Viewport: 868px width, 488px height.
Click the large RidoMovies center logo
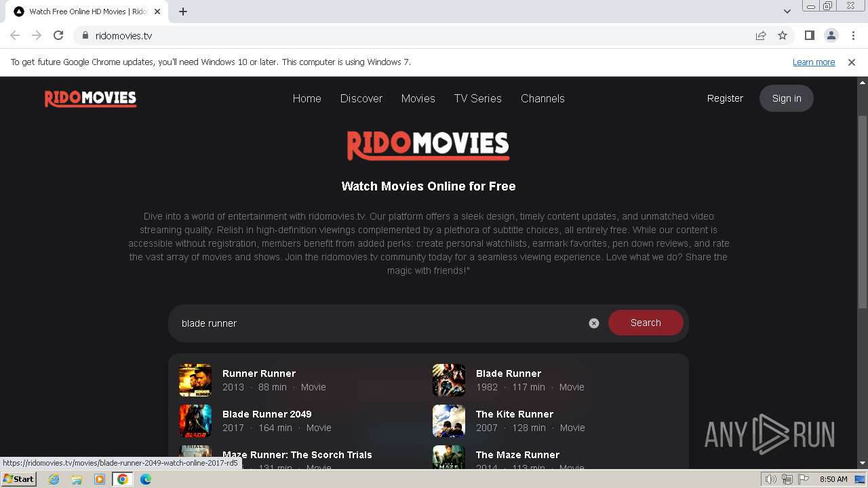click(429, 145)
